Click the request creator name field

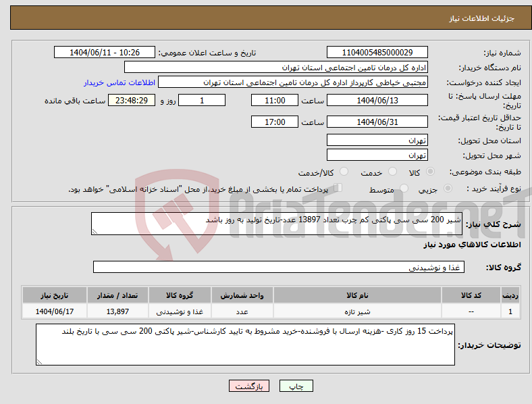coord(293,82)
